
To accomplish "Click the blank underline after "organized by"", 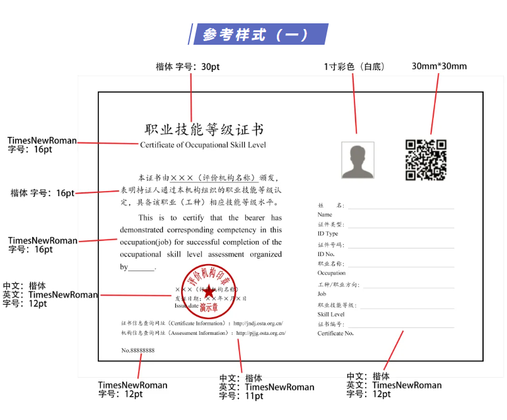I will tap(142, 268).
